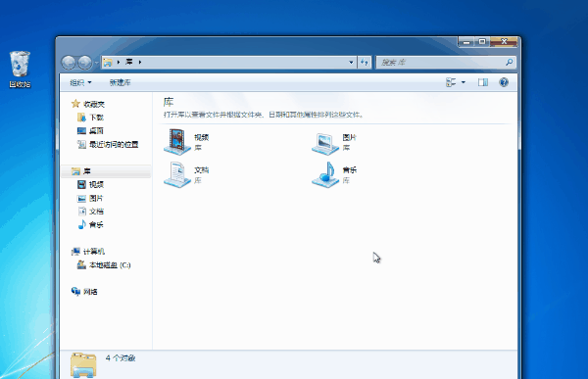Image resolution: width=588 pixels, height=379 pixels.
Task: Click the 最近访问的位置 icon in sidebar
Action: [81, 144]
